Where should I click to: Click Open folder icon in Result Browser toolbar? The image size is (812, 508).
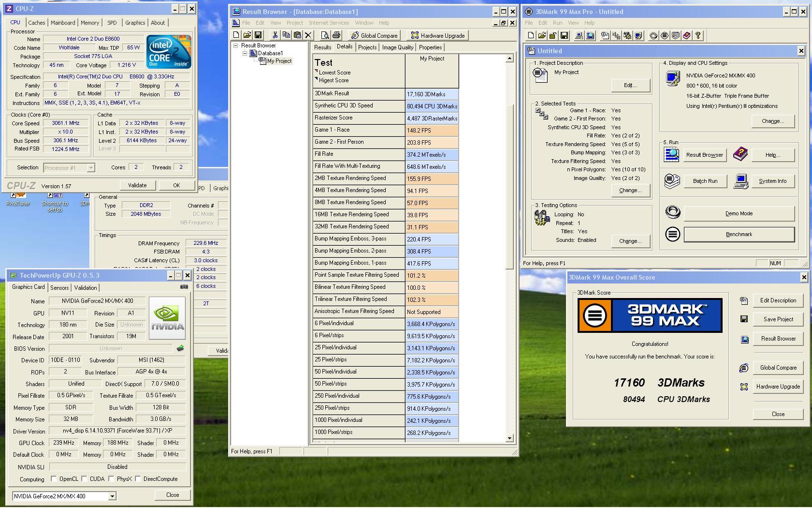click(x=247, y=35)
